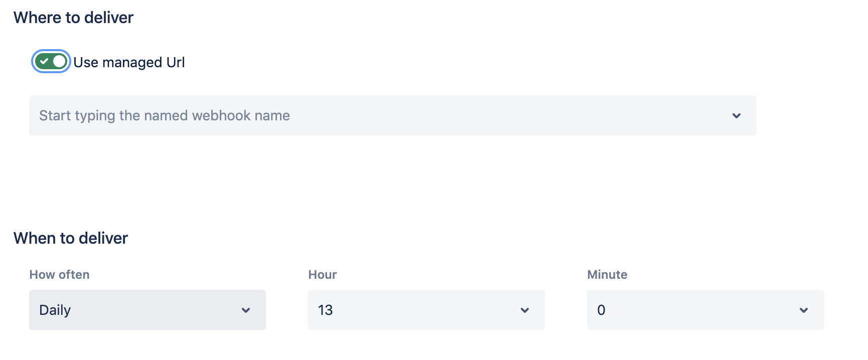Expand the named webhook chevron arrow

tap(736, 116)
